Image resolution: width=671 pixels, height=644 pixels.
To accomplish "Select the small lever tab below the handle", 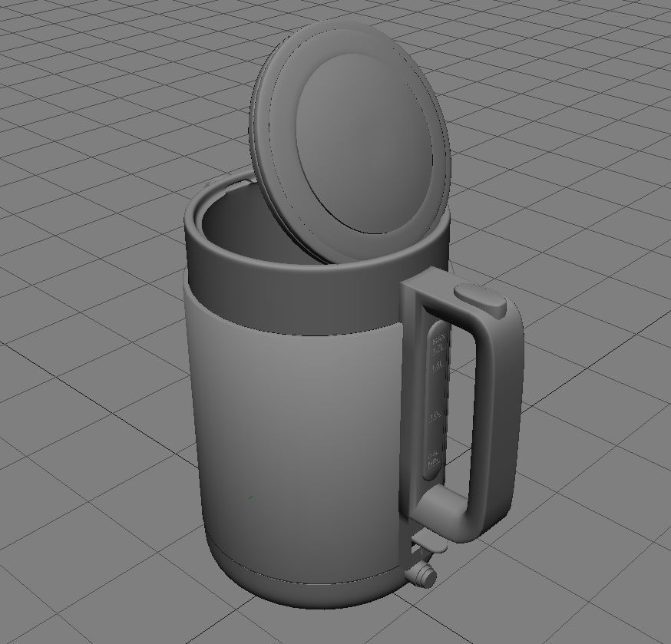I will point(430,543).
